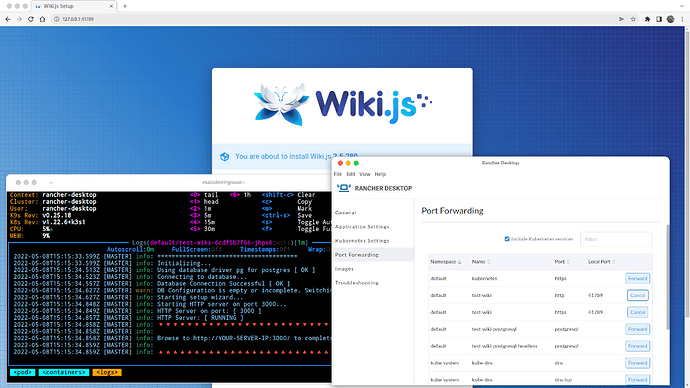Click the port forwarding Filter field

[616, 239]
